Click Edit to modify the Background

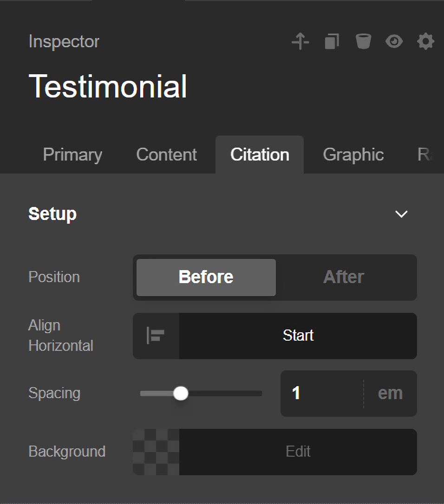tap(298, 452)
